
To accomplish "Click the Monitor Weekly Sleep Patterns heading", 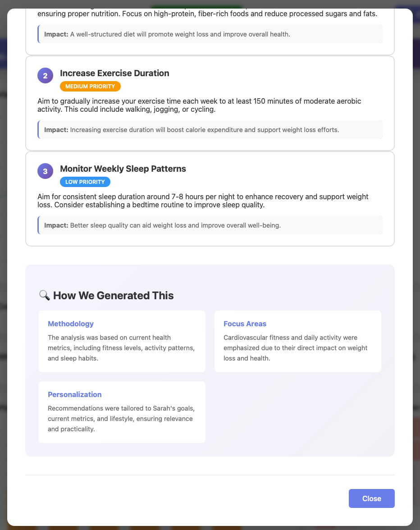I will point(123,169).
